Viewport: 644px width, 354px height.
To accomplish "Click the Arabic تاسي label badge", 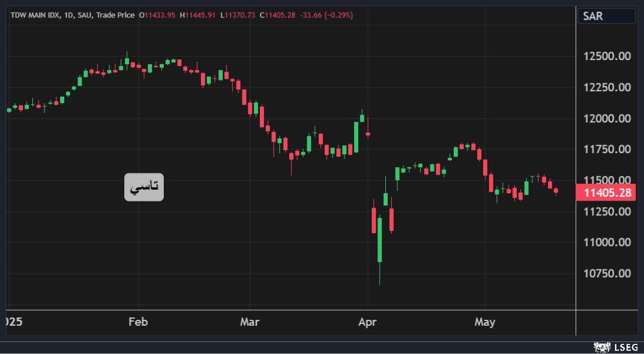I will pyautogui.click(x=144, y=187).
